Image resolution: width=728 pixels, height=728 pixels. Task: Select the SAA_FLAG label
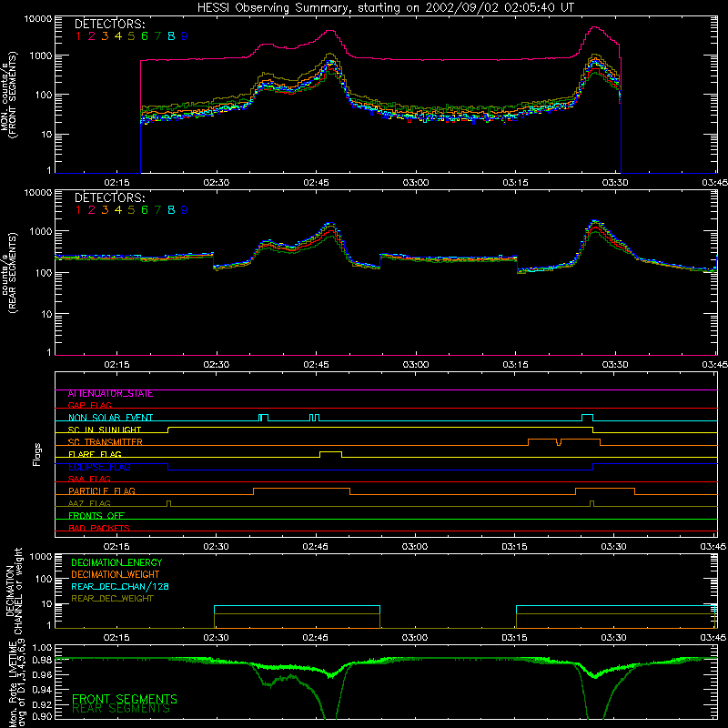point(89,479)
